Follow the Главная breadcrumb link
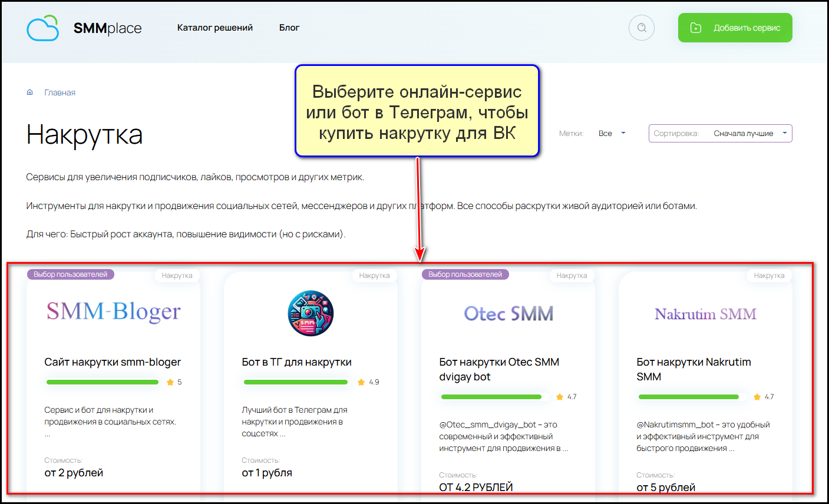The width and height of the screenshot is (829, 504). pos(60,92)
